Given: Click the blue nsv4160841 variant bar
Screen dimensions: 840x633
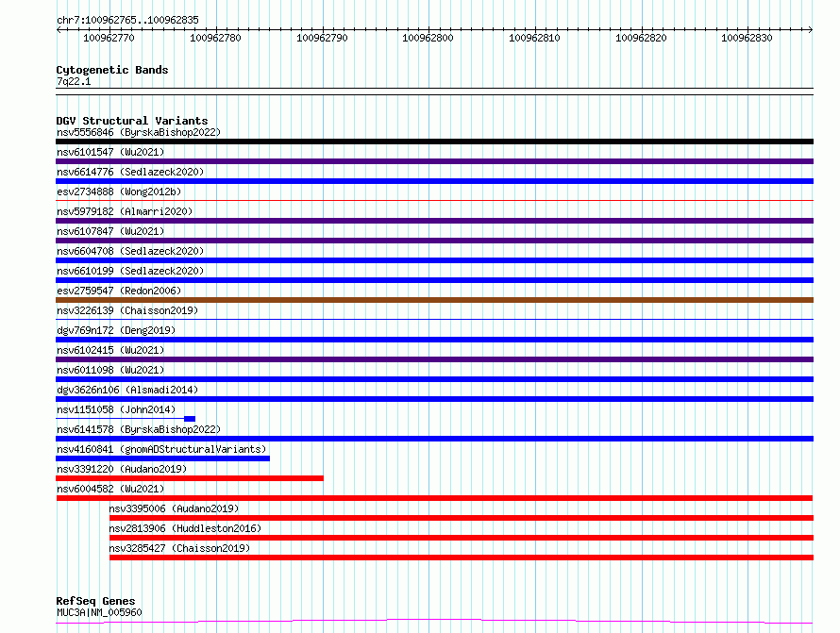Looking at the screenshot, I should point(163,459).
